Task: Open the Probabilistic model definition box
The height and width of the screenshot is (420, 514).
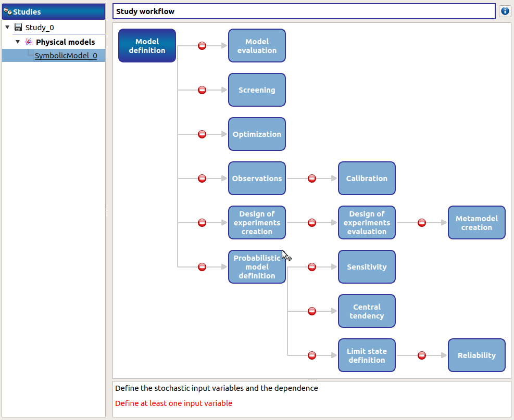Action: click(257, 267)
